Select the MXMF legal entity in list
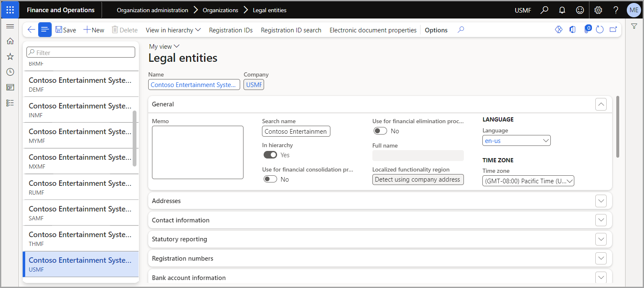 pos(81,161)
